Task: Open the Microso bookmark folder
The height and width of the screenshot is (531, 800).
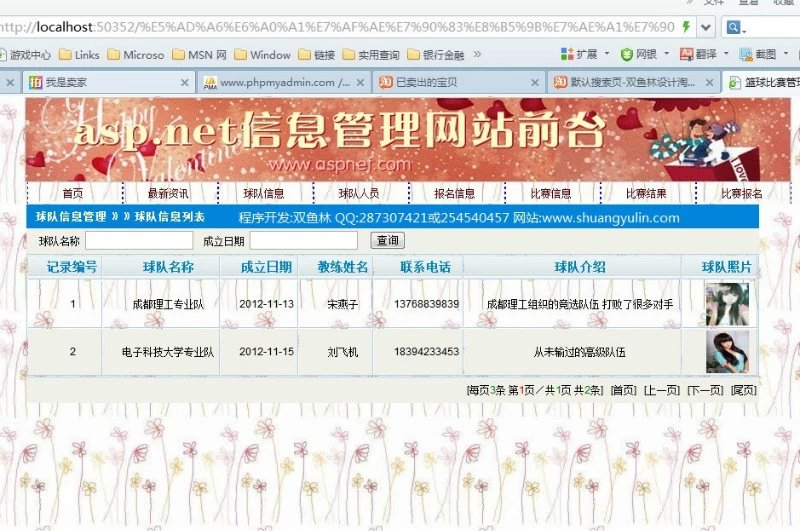Action: point(136,55)
